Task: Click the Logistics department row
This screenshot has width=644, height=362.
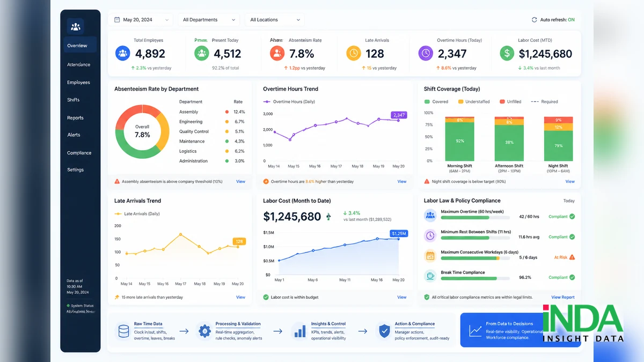Action: pos(212,151)
